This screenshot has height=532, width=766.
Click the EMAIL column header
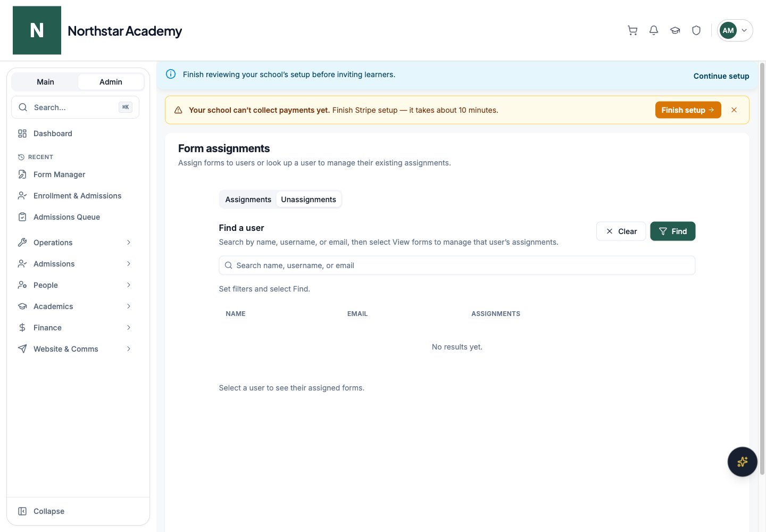click(x=357, y=314)
